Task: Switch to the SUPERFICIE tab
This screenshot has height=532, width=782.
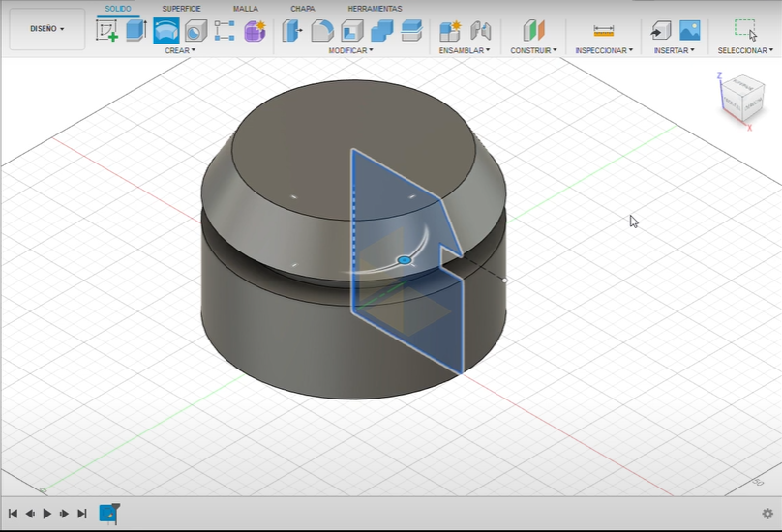Action: click(182, 9)
